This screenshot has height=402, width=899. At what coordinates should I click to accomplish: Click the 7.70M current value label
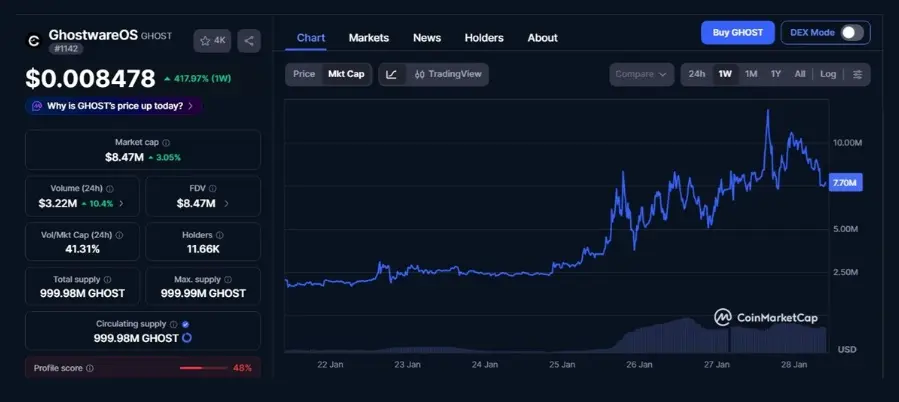coord(845,183)
